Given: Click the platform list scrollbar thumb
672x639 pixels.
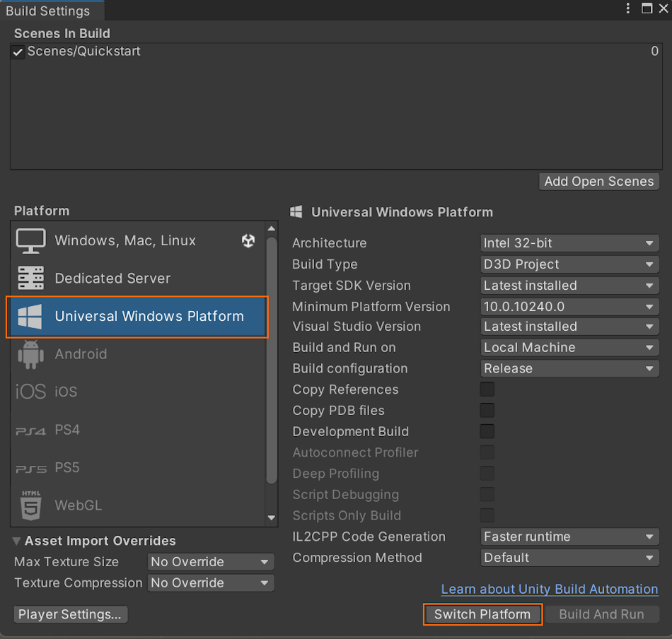Looking at the screenshot, I should click(x=272, y=360).
